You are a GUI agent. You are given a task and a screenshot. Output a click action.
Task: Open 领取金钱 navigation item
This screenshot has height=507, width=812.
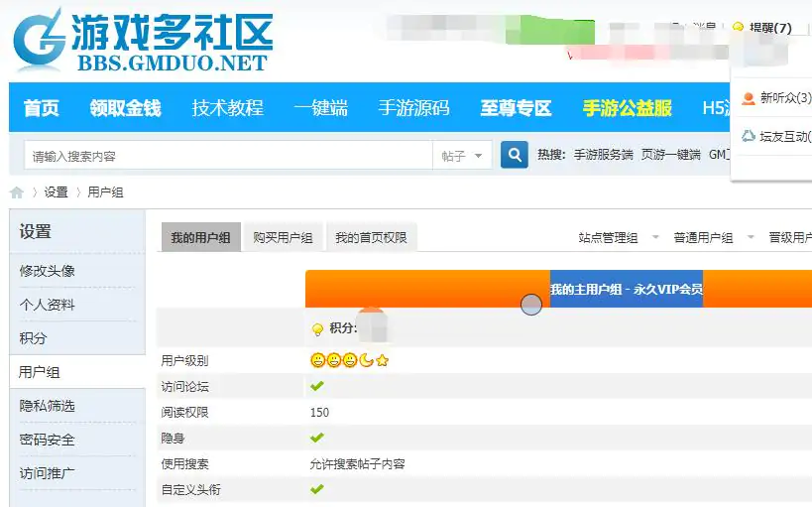pyautogui.click(x=125, y=108)
